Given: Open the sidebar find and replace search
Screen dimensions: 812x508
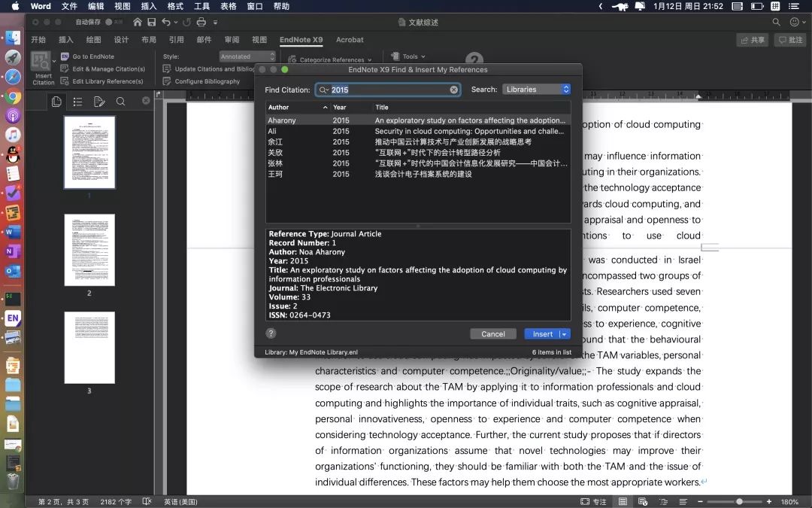Looking at the screenshot, I should [x=120, y=101].
